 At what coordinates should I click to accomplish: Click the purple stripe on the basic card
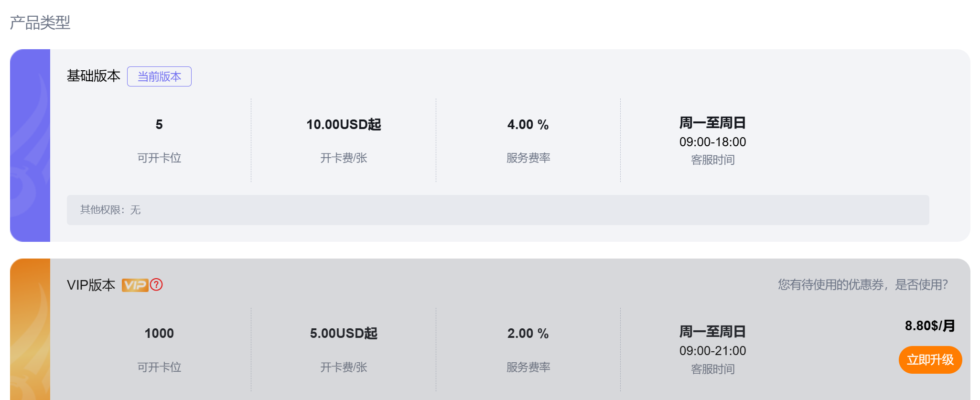point(30,145)
